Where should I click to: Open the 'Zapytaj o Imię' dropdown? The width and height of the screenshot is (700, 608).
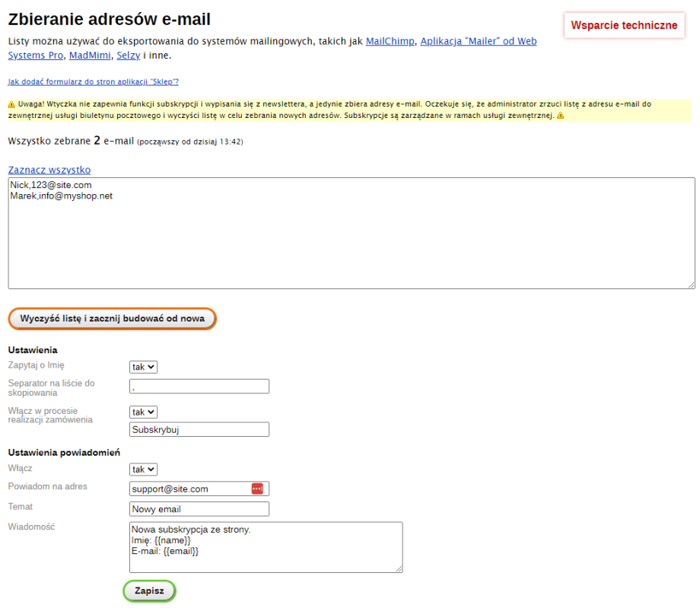click(144, 367)
